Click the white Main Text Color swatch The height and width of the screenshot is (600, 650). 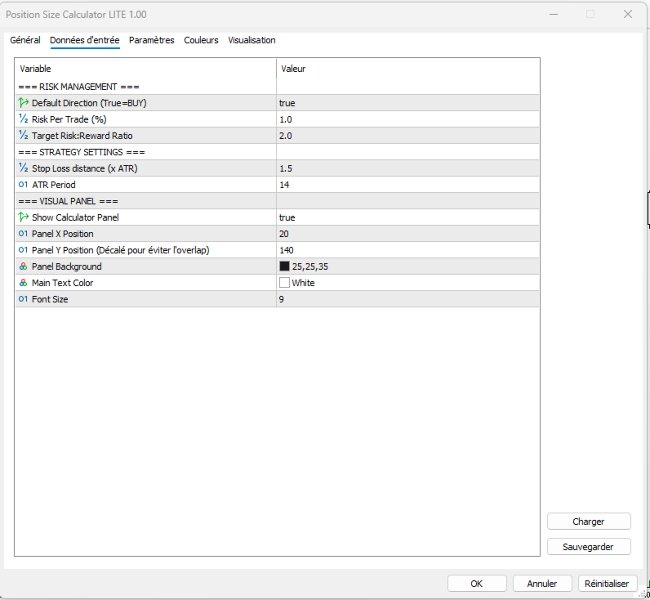pyautogui.click(x=284, y=283)
